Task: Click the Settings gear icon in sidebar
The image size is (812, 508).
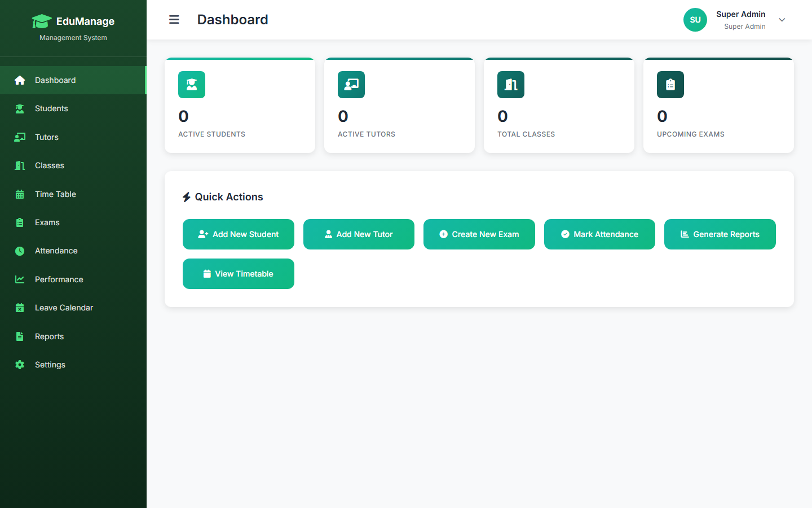Action: coord(20,365)
